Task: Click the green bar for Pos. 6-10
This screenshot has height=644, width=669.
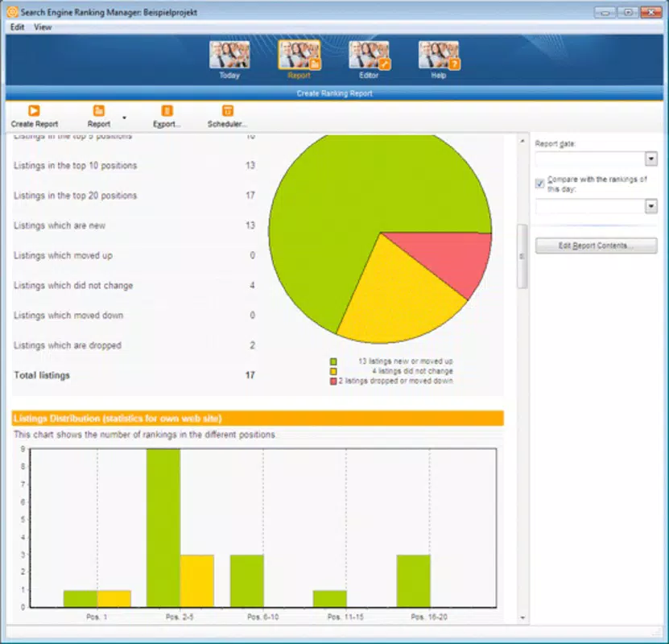Action: 246,581
